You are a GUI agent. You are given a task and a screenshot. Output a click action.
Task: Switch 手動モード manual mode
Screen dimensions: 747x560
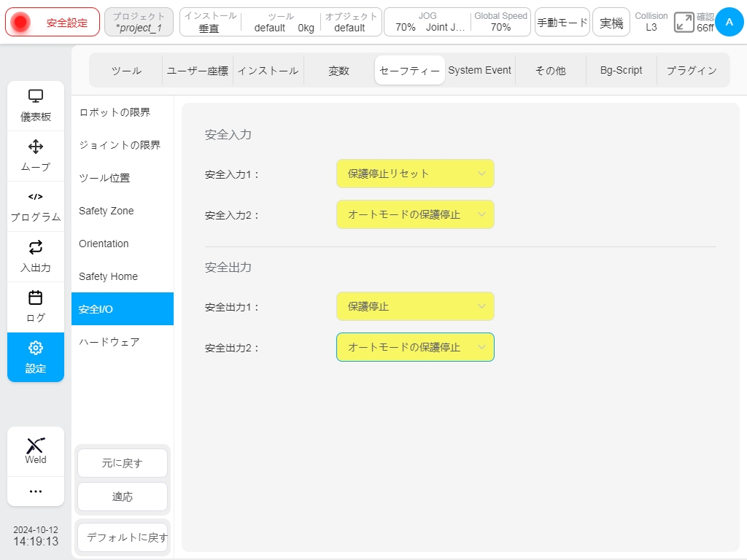tap(562, 22)
